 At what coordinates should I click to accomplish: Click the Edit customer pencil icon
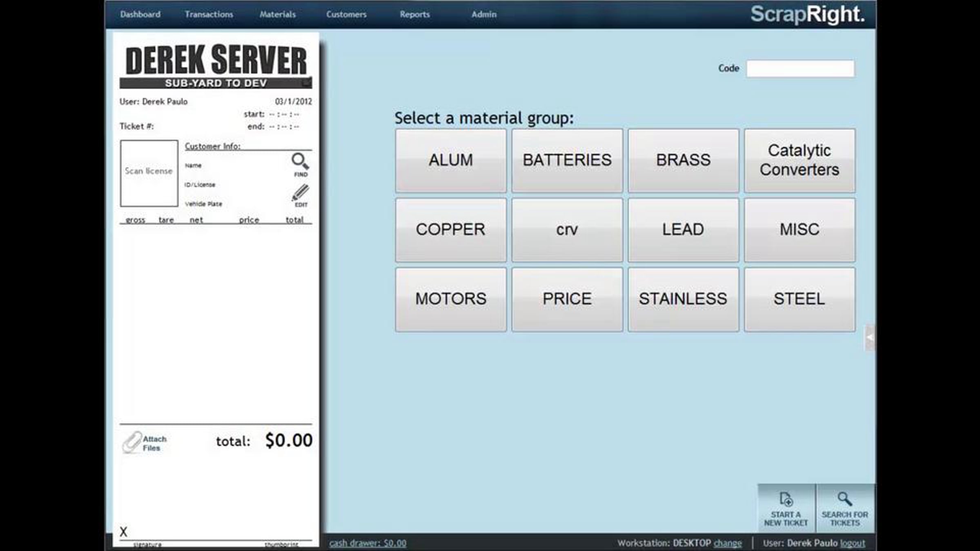301,193
